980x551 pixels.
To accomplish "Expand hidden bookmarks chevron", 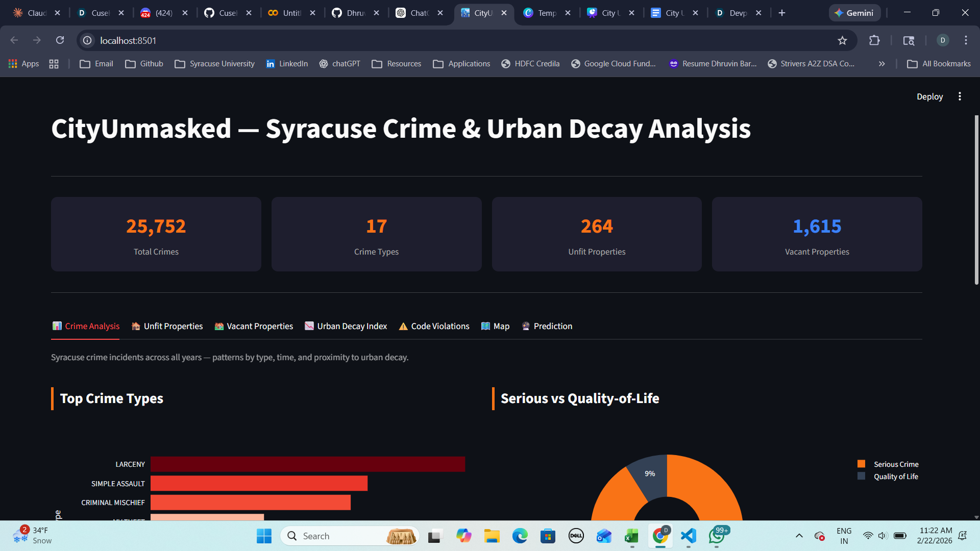I will tap(881, 64).
